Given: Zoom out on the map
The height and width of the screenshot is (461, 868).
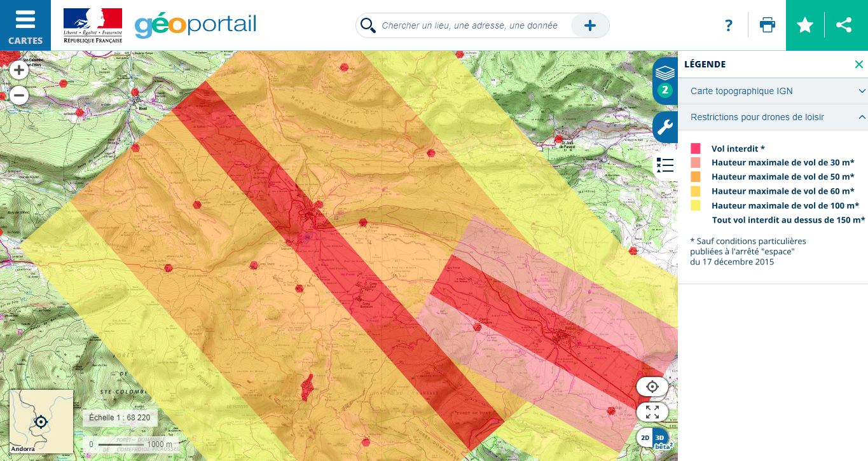Looking at the screenshot, I should coord(19,96).
